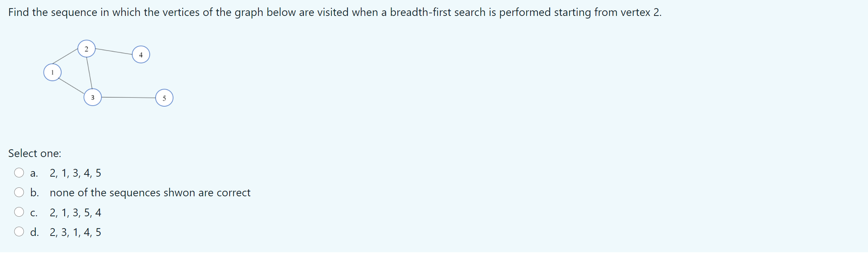Click the edge between vertex 2 and 4

click(113, 51)
